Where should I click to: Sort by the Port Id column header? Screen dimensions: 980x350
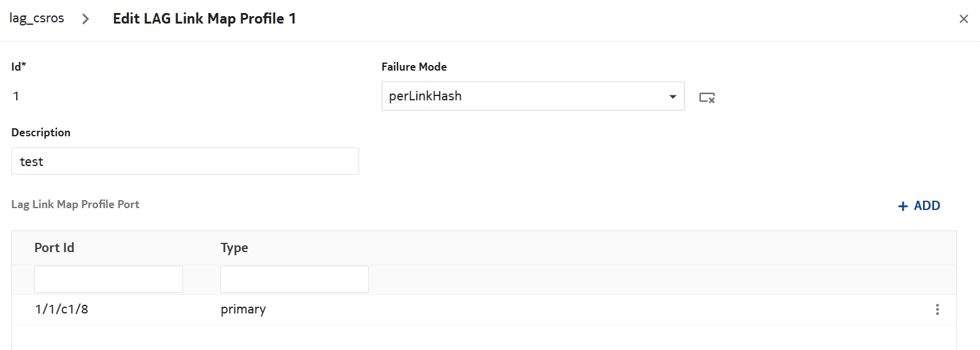tap(55, 248)
